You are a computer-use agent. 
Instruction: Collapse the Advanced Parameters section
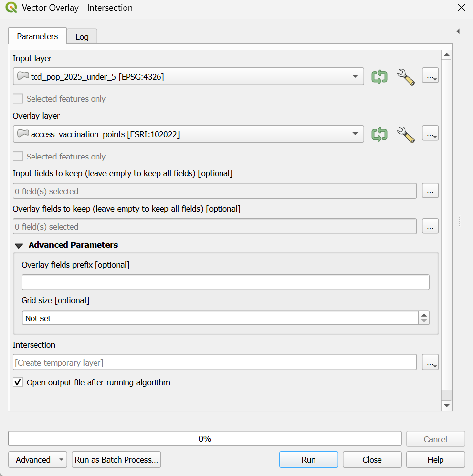click(19, 245)
